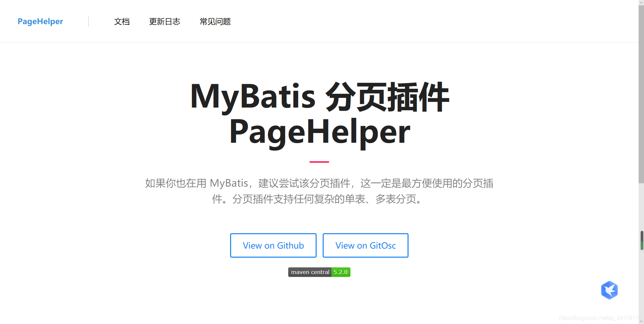Viewport: 644px width, 324px height.
Task: Click the scrollbar down arrow
Action: pyautogui.click(x=641, y=321)
